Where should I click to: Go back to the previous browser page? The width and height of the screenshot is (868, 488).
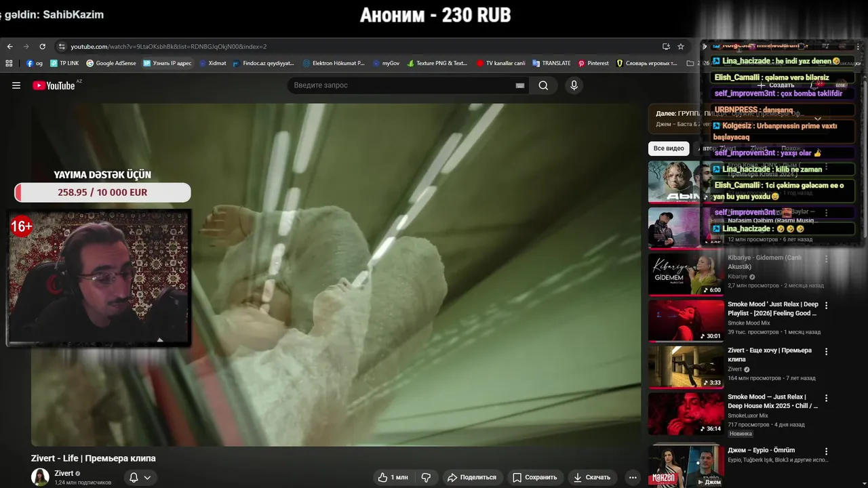pos(9,47)
